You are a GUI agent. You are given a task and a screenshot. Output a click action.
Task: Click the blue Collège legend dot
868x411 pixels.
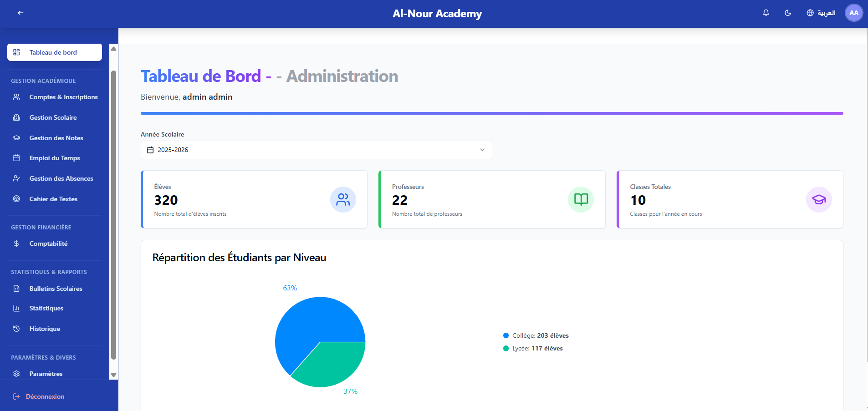click(505, 335)
